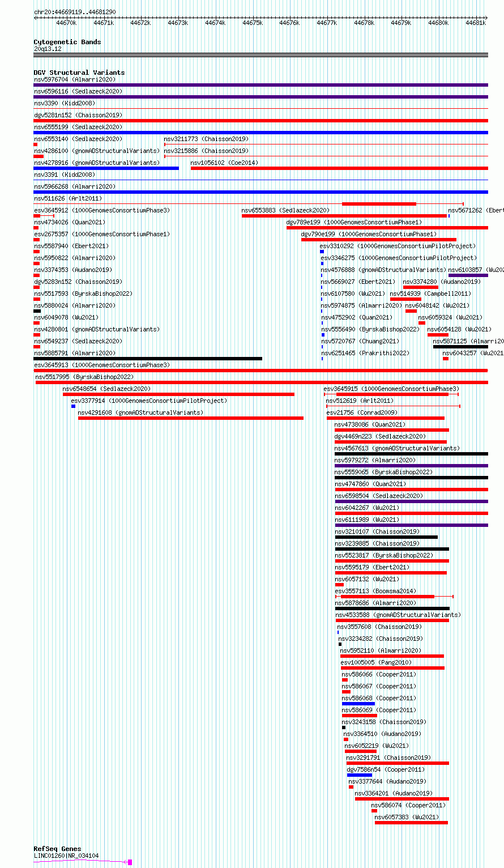Click the Cytogenetic Bands track title
This screenshot has width=504, height=868.
pos(67,42)
